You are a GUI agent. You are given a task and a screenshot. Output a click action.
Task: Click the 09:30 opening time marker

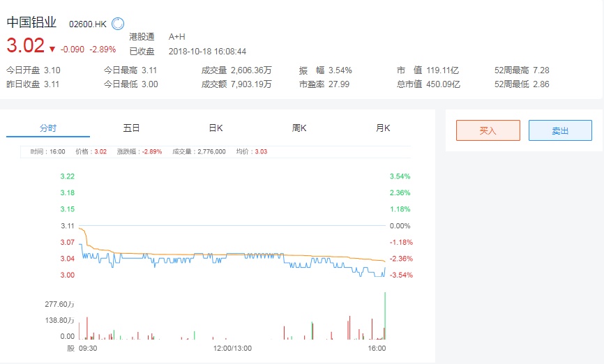pyautogui.click(x=87, y=348)
